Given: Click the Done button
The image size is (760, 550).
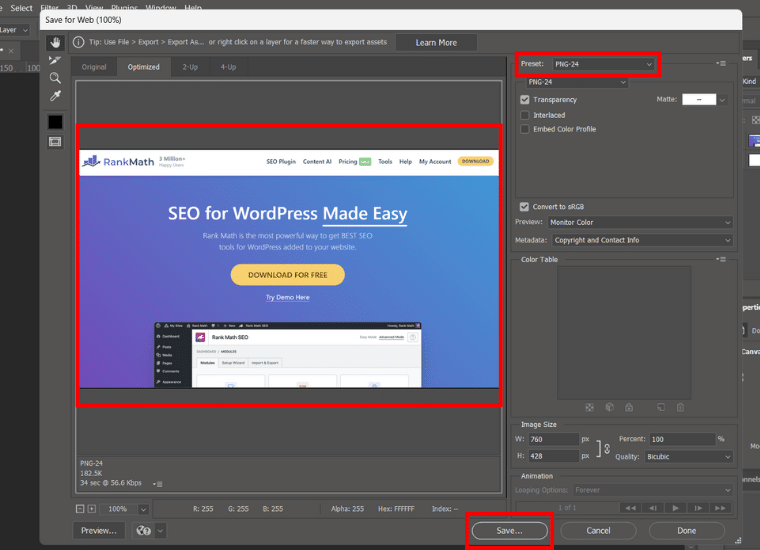Looking at the screenshot, I should tap(686, 531).
